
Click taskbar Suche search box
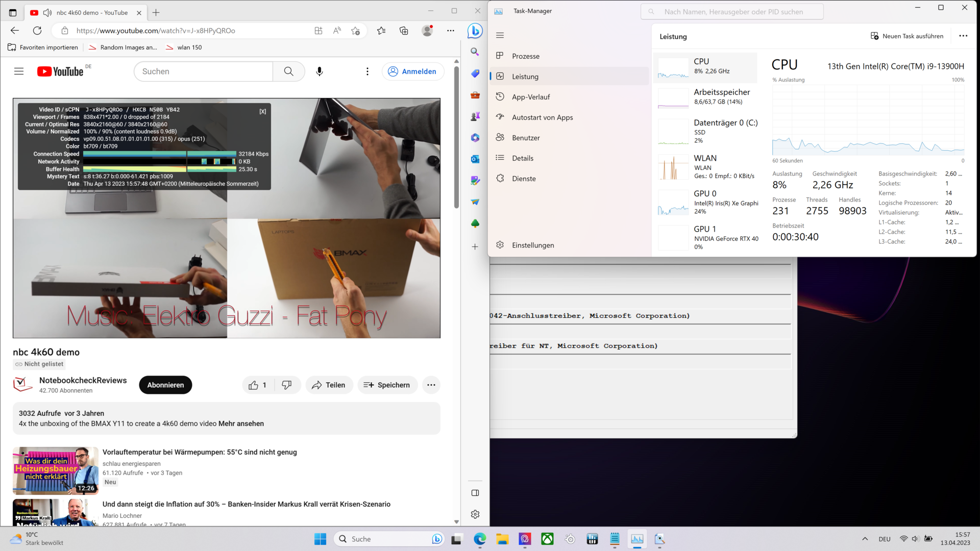tap(389, 539)
